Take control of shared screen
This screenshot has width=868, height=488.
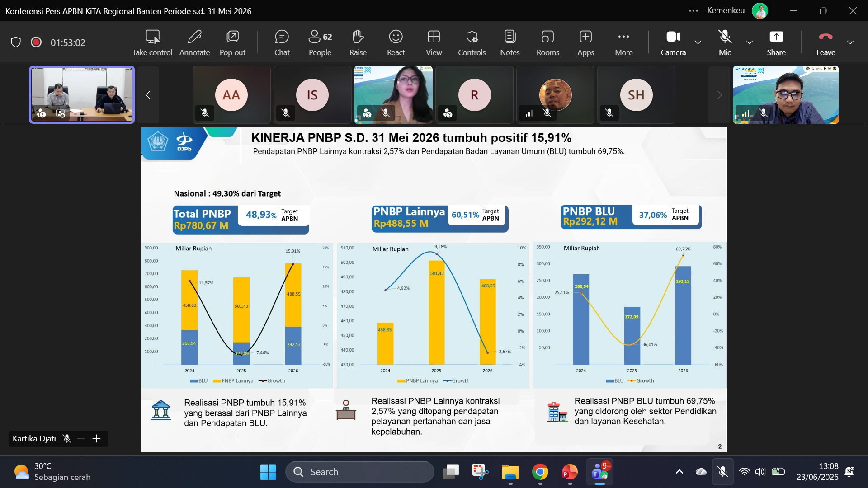pos(152,43)
